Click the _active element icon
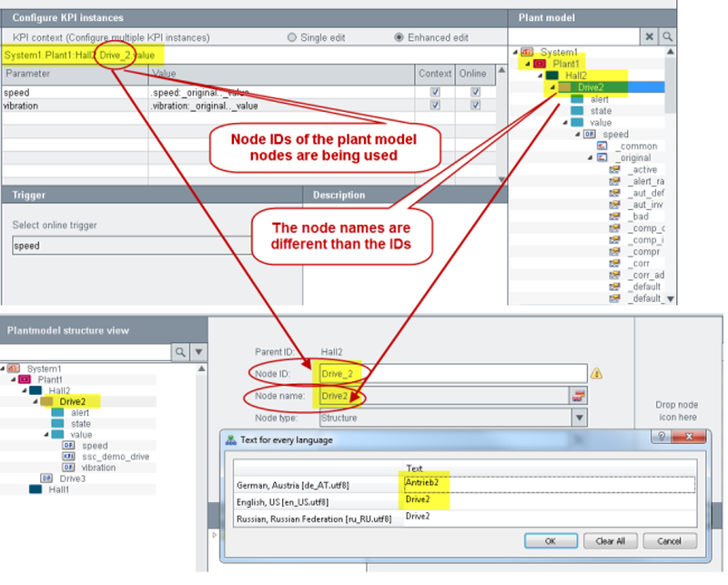Viewport: 728px width, 585px height. [615, 169]
